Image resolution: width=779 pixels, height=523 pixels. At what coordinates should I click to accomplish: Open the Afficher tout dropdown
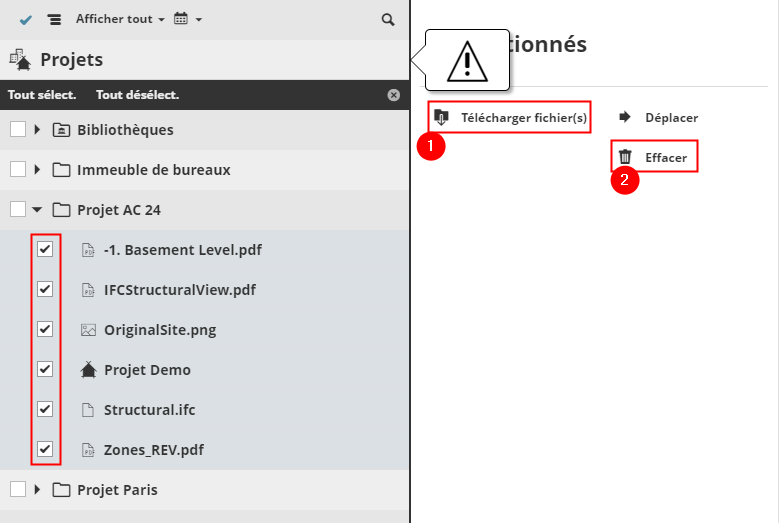tap(120, 19)
